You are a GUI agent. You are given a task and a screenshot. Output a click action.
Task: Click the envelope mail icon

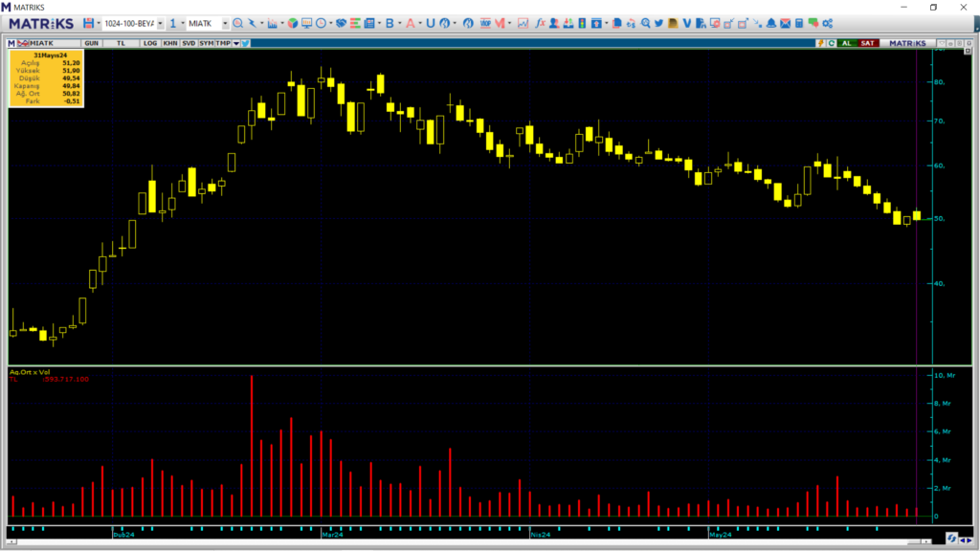click(x=785, y=23)
